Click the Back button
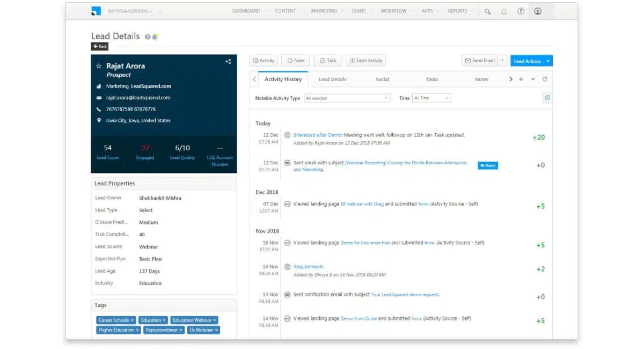Image resolution: width=644 pixels, height=349 pixels. point(100,47)
